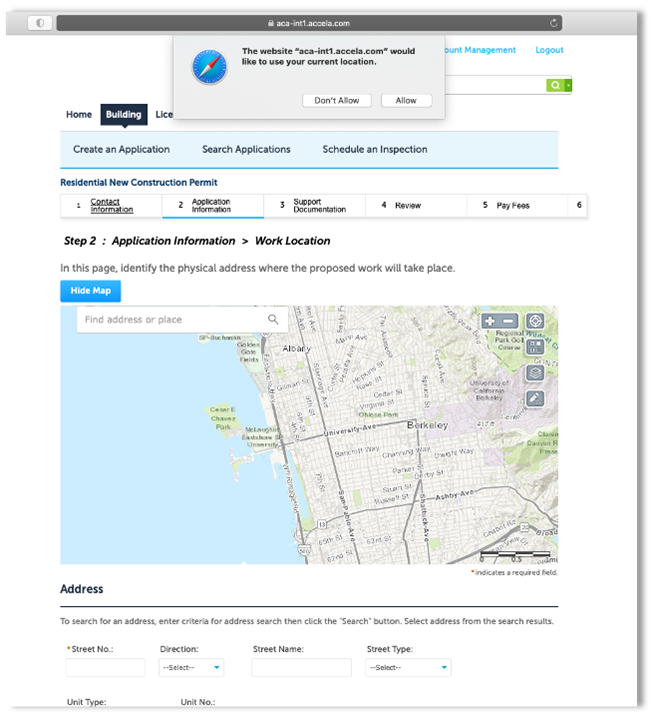Open the Direction dropdown
654x717 pixels.
pyautogui.click(x=190, y=667)
